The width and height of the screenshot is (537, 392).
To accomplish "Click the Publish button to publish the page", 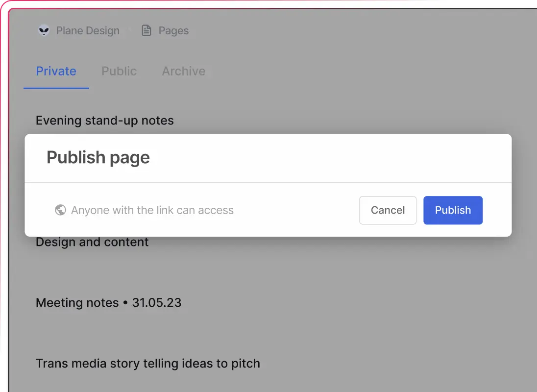I will pos(453,210).
